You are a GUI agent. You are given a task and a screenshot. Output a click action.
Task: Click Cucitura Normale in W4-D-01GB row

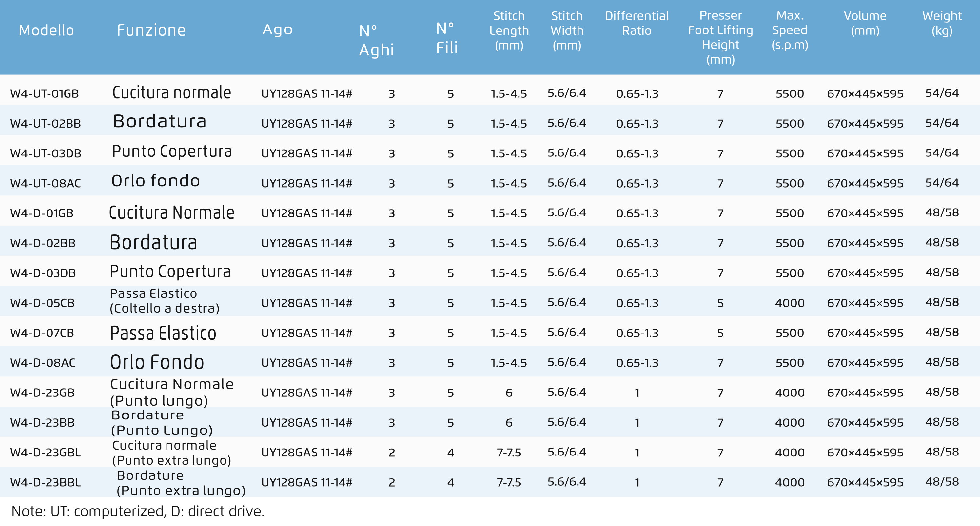coord(171,212)
